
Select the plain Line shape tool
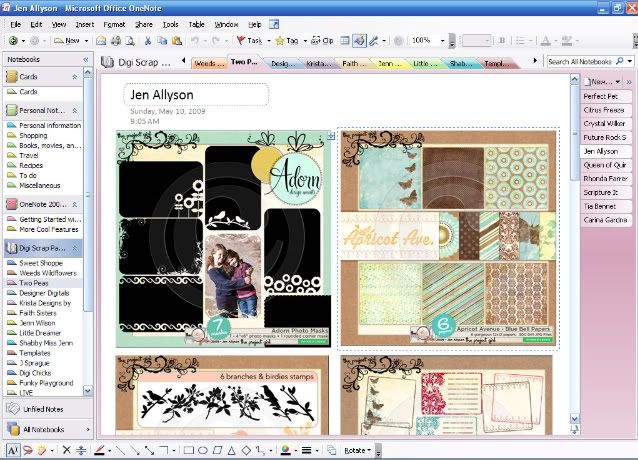120,450
